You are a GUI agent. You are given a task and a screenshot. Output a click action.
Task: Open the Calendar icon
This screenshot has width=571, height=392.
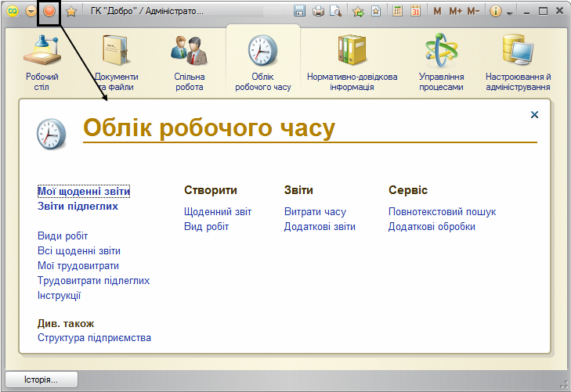tap(415, 11)
